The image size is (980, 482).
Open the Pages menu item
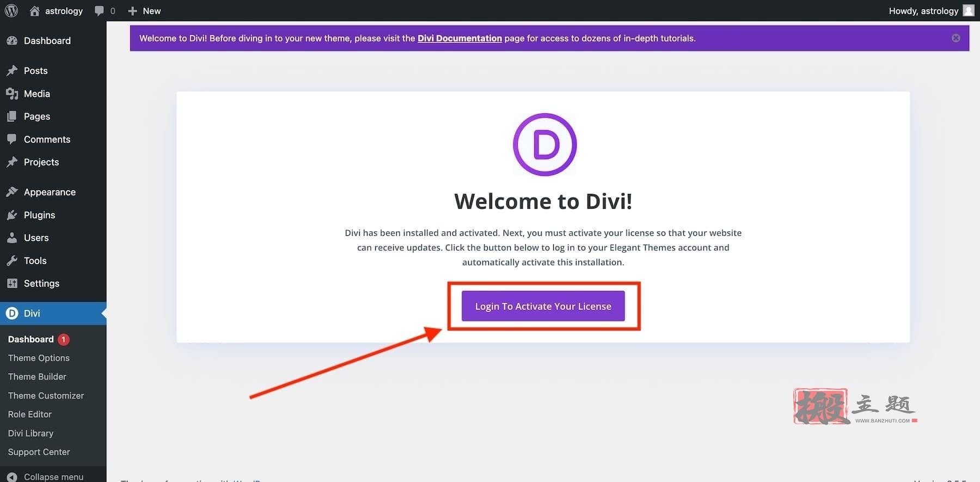tap(37, 117)
